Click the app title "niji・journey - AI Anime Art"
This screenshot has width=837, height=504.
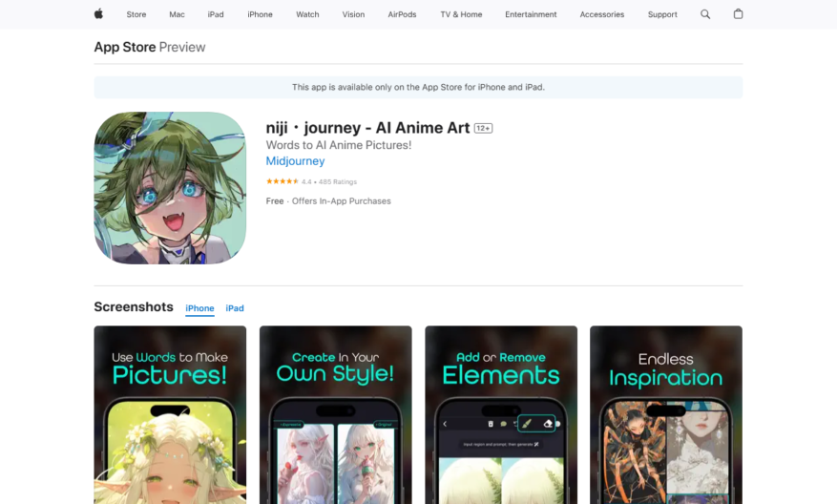point(367,128)
